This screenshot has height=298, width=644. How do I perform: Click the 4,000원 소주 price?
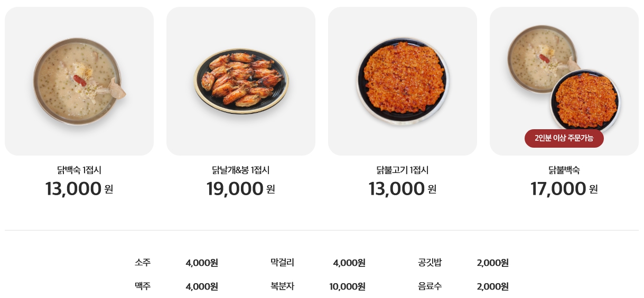202,262
